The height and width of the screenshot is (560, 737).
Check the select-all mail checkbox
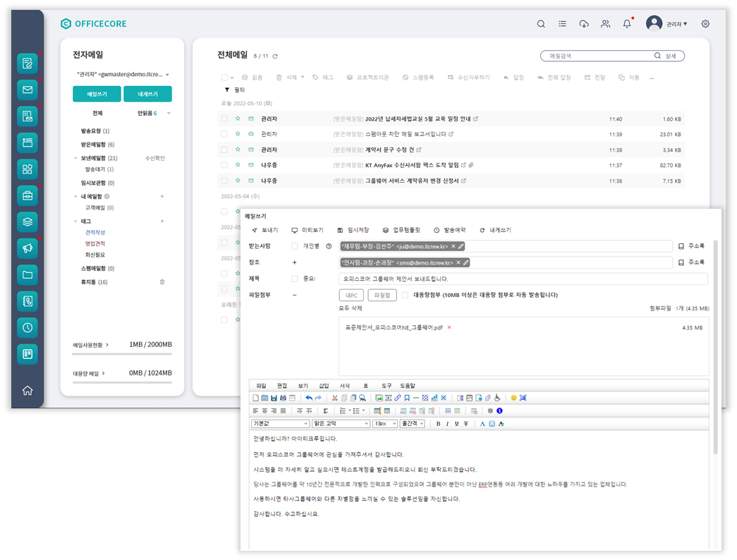coord(224,78)
